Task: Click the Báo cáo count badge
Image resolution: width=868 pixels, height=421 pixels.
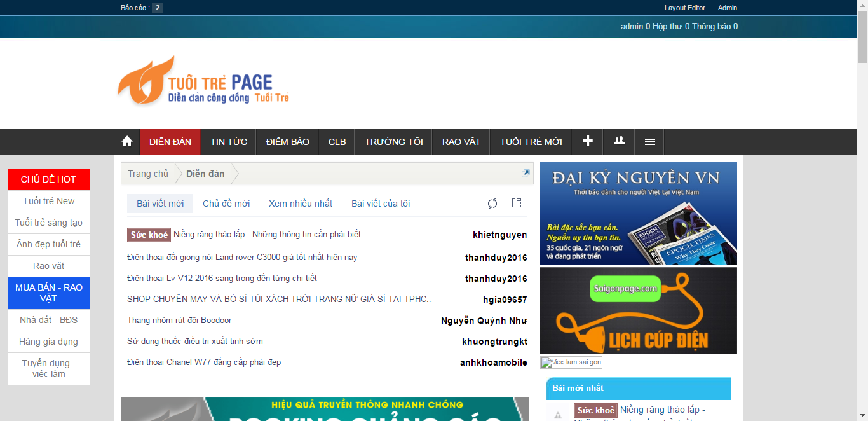Action: [158, 8]
